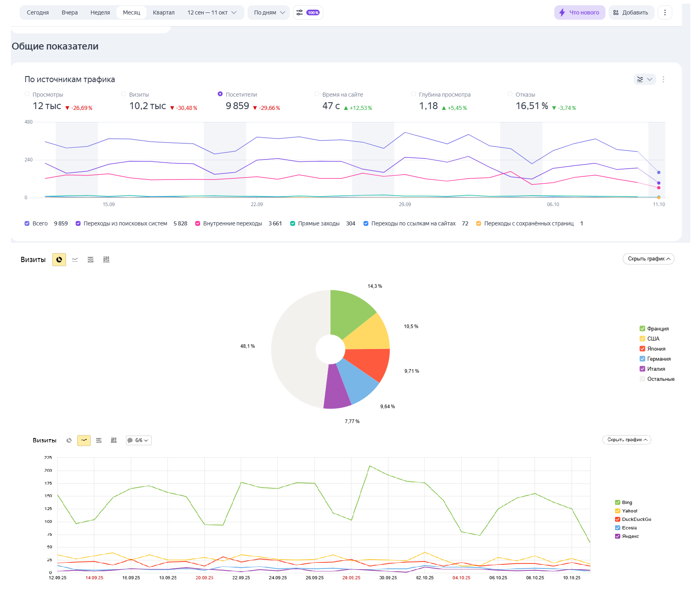700x599 pixels.
Task: Click the red Япония pie chart slice
Action: coord(370,361)
